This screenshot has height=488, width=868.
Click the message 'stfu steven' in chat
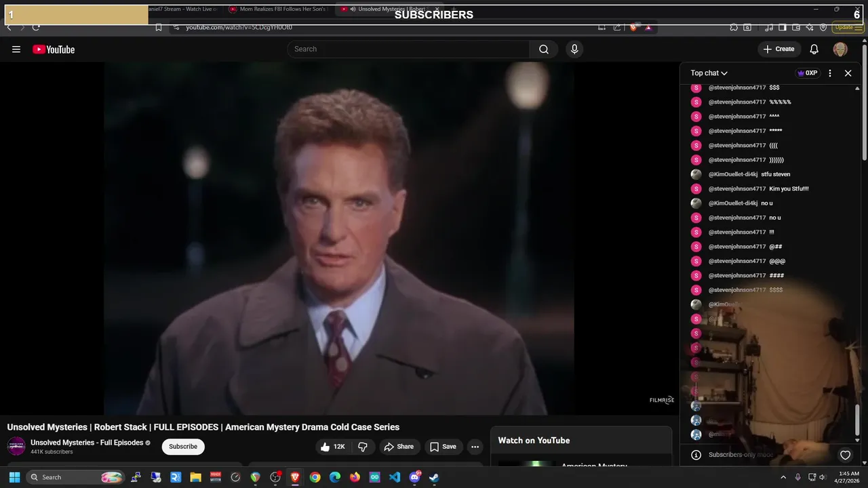775,174
